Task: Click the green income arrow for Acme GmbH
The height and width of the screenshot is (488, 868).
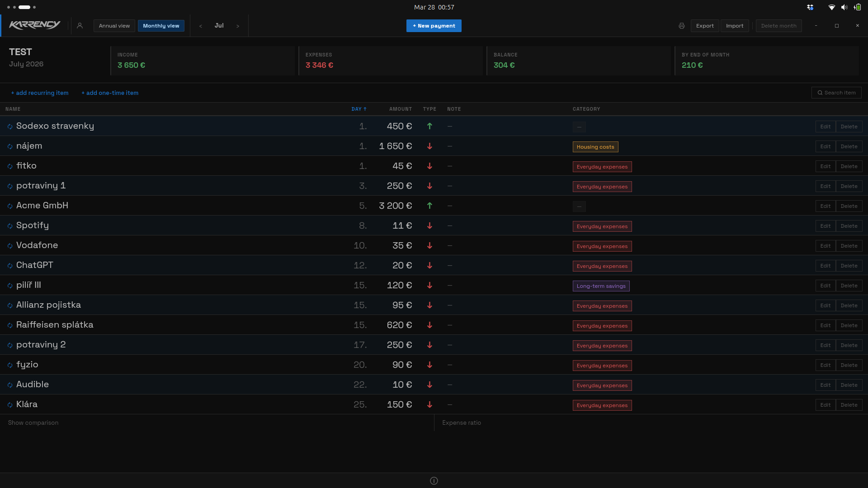Action: point(429,206)
